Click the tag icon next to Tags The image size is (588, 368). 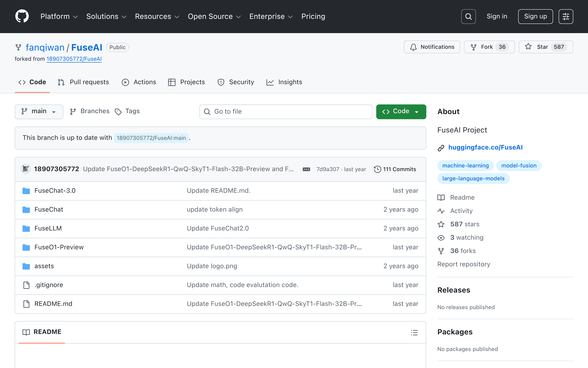pyautogui.click(x=118, y=112)
